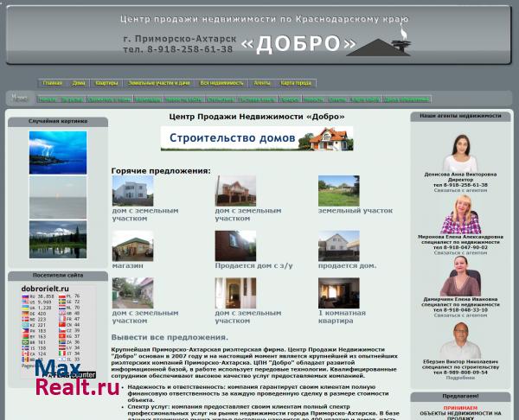Click the RU flag in visitor counter
Image resolution: width=519 pixels, height=420 pixels.
(x=25, y=296)
